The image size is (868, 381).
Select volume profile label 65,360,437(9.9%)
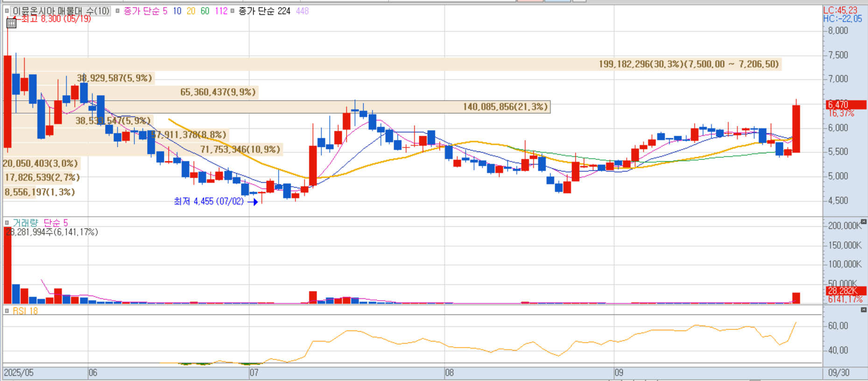218,92
